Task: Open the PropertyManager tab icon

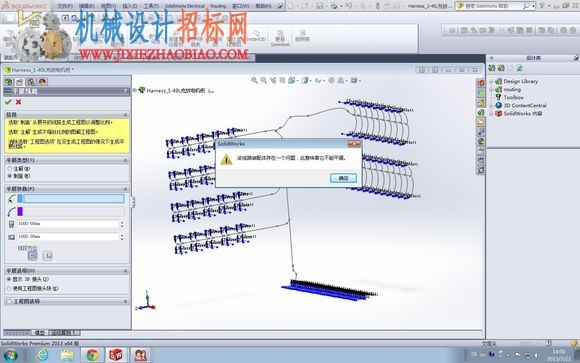Action: 20,82
